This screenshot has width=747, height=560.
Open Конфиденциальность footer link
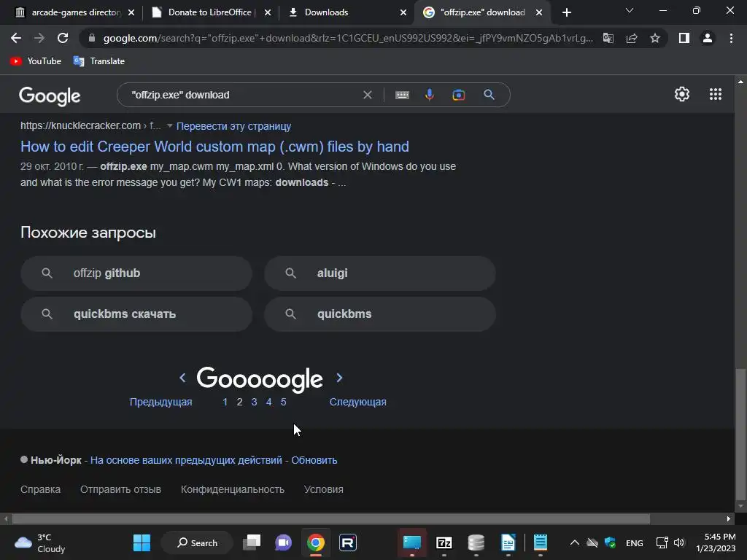click(x=233, y=489)
